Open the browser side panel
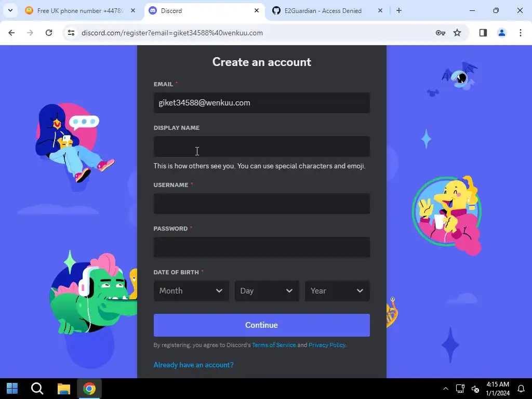 pos(483,33)
